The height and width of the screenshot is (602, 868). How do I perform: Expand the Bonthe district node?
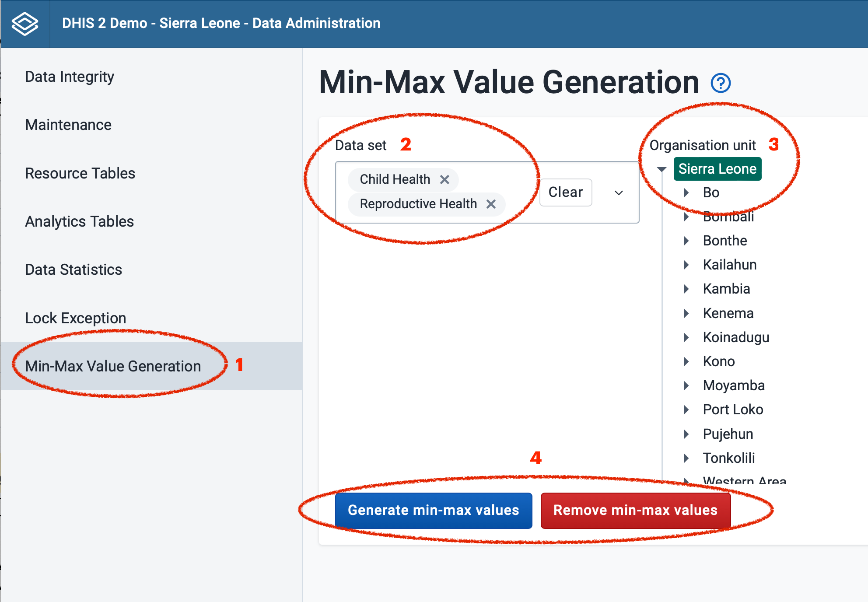686,241
